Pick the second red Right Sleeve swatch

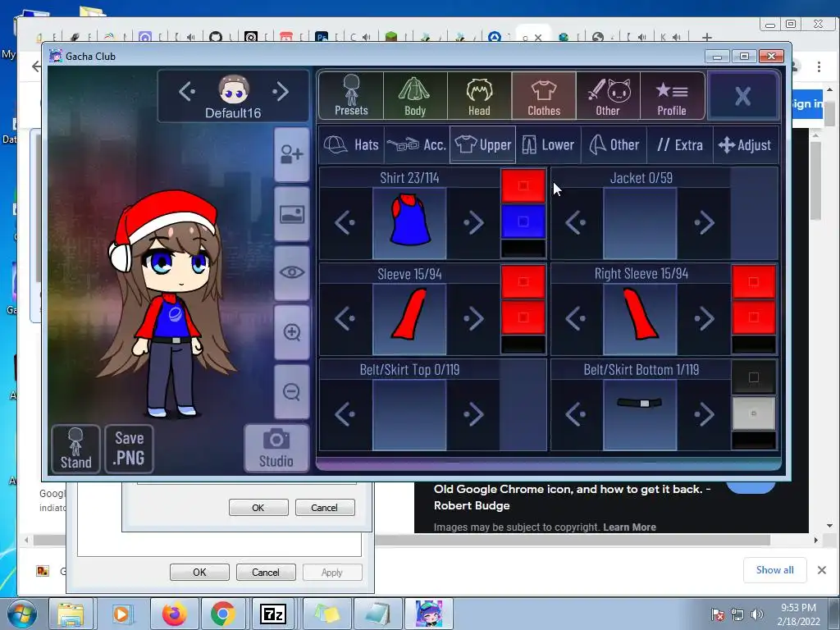(x=754, y=317)
